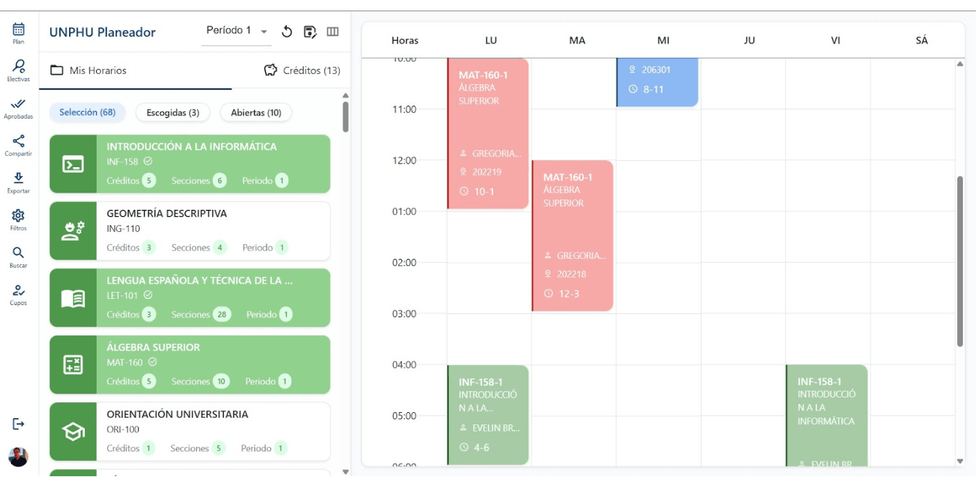Image resolution: width=980 pixels, height=479 pixels.
Task: Click the SÁ column header
Action: (x=922, y=41)
